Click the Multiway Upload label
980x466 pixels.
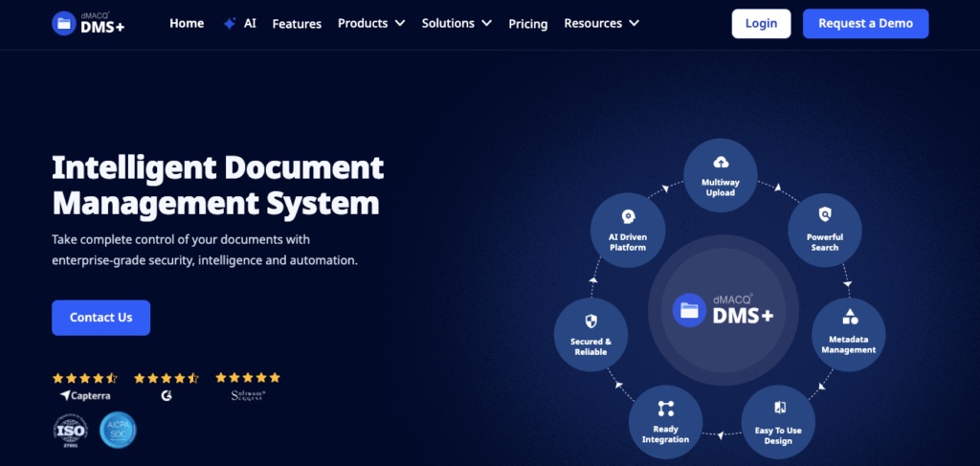(x=721, y=188)
